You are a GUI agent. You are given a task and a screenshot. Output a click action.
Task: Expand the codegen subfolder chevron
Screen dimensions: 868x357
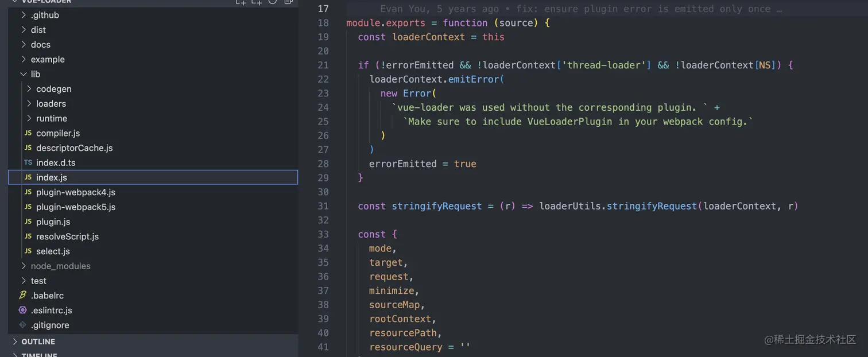coord(29,89)
